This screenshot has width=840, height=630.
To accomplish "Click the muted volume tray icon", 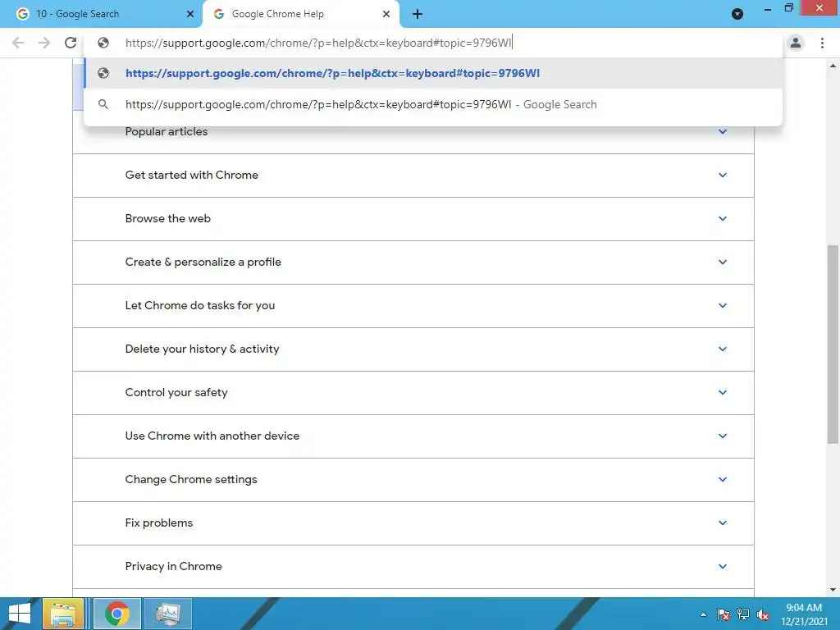I will 763,614.
